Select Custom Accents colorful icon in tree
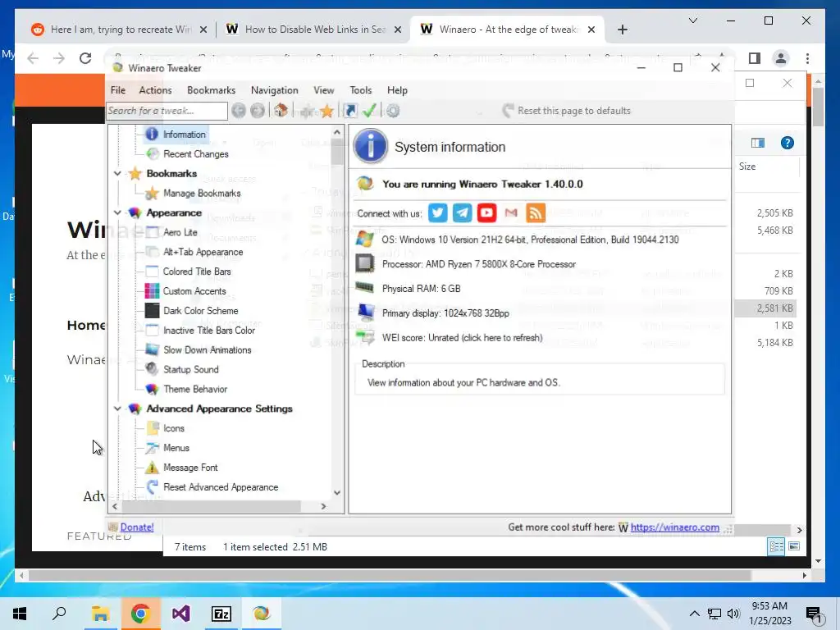This screenshot has width=840, height=630. [152, 291]
